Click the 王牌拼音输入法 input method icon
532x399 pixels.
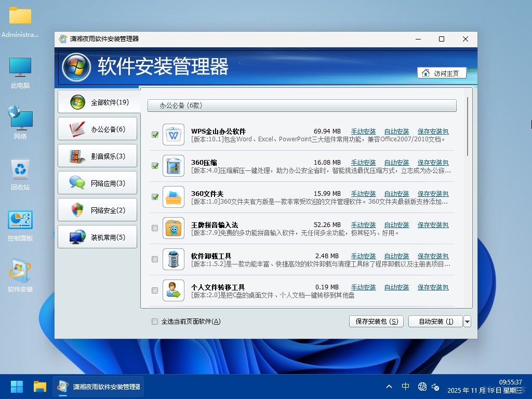pyautogui.click(x=173, y=228)
